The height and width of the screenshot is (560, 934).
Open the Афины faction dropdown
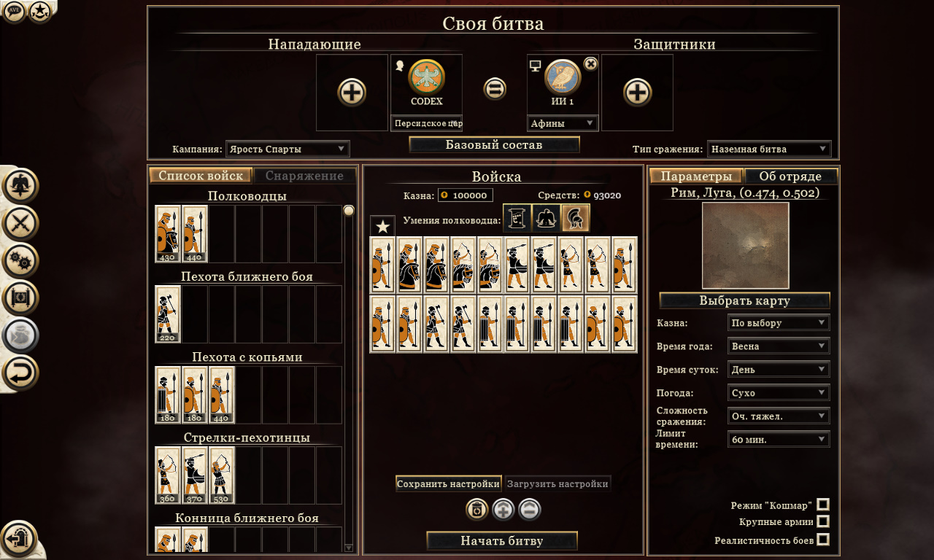[563, 123]
